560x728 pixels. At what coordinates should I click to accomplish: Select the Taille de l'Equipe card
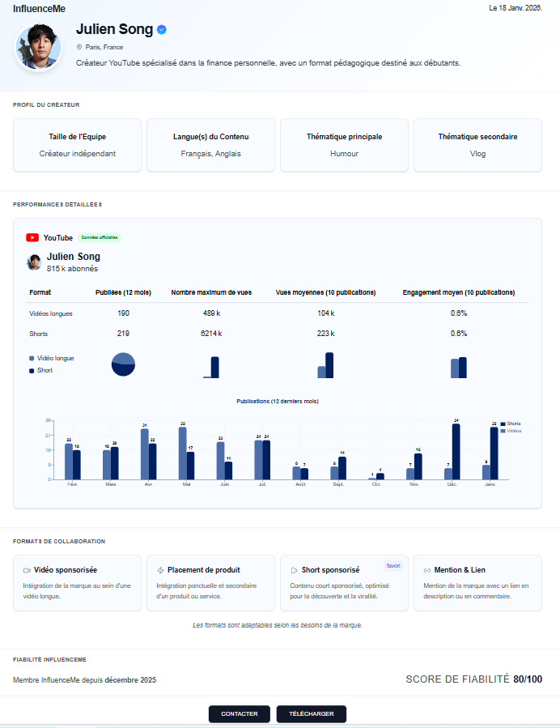(78, 145)
